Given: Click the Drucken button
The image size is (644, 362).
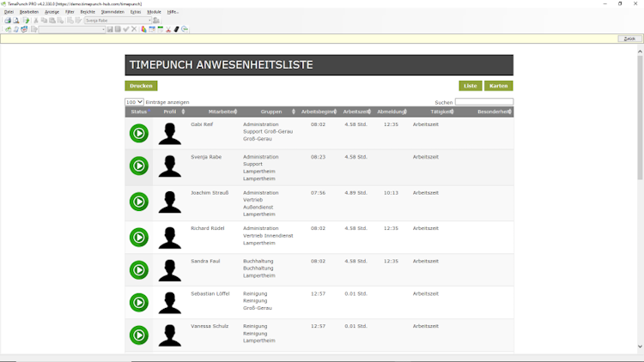Looking at the screenshot, I should pos(142,86).
